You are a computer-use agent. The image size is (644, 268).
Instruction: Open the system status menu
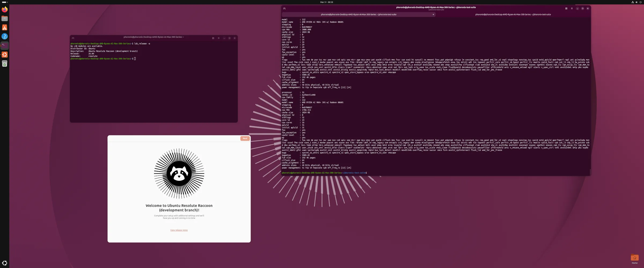point(636,2)
